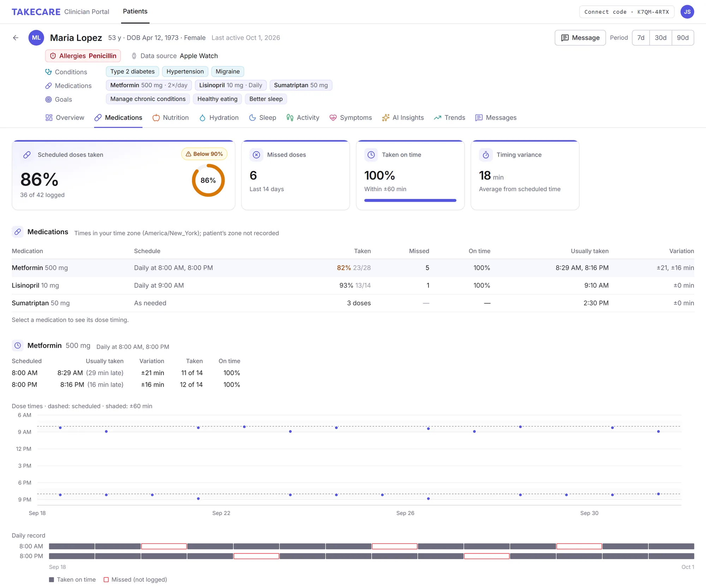Click the Type 2 diabetes condition chip
The height and width of the screenshot is (588, 706).
[132, 72]
